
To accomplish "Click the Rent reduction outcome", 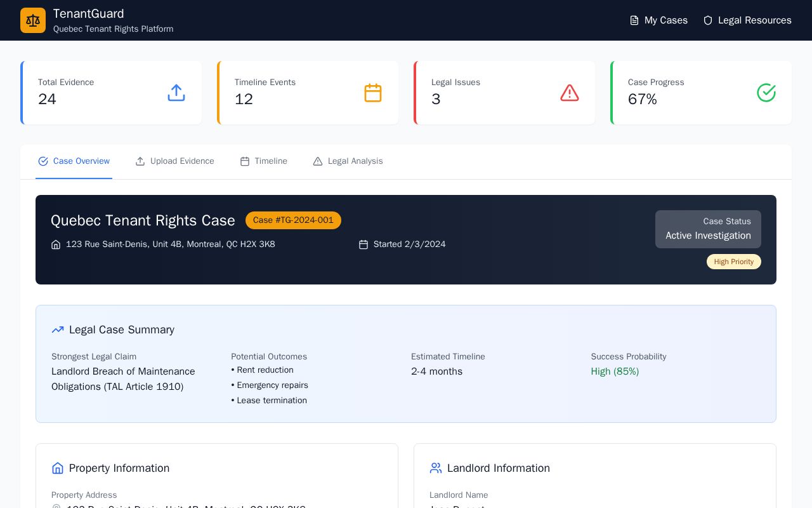I will pyautogui.click(x=263, y=370).
